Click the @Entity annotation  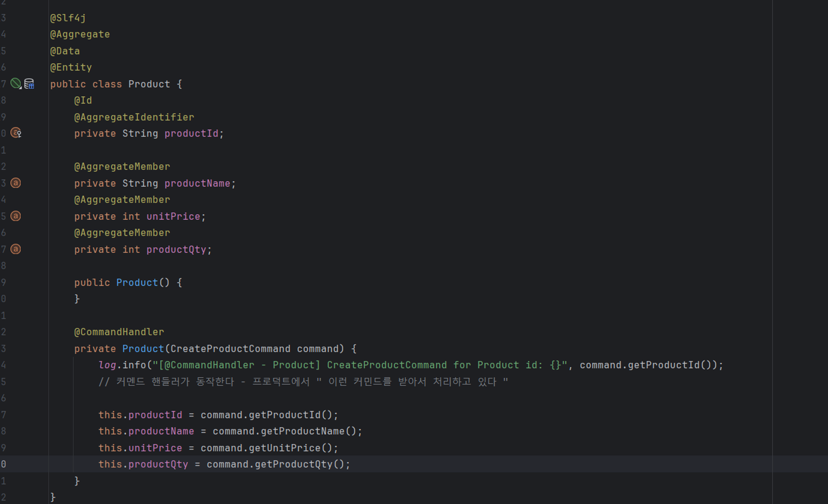click(x=71, y=67)
